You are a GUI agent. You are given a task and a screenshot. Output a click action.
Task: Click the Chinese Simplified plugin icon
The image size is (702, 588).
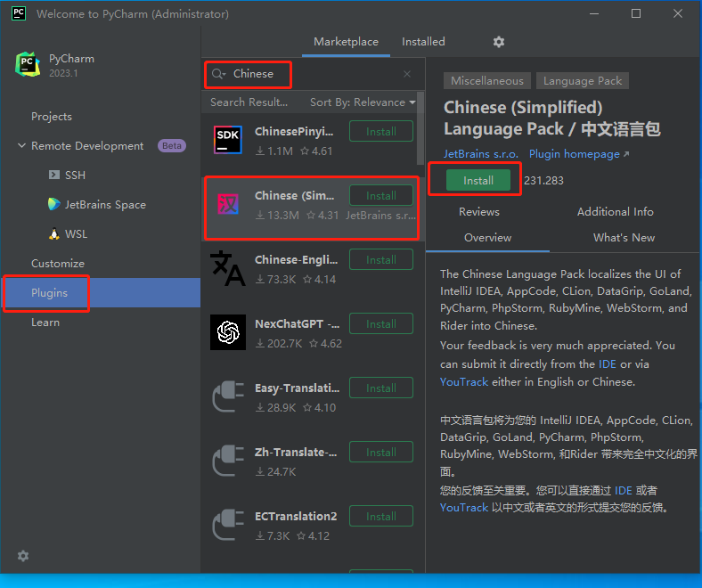click(x=228, y=204)
